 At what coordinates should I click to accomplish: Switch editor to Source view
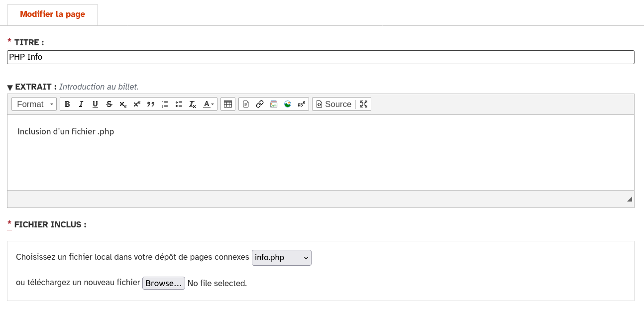pyautogui.click(x=333, y=104)
